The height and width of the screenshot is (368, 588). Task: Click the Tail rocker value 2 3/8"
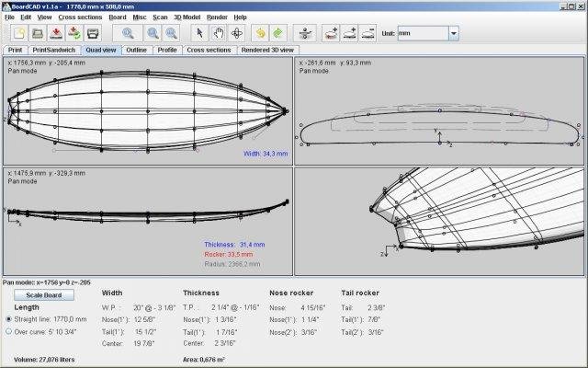pos(376,307)
